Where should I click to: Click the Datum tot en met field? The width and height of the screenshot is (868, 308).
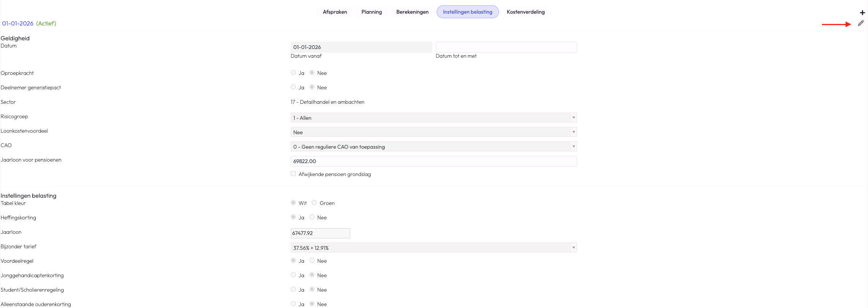(x=506, y=47)
